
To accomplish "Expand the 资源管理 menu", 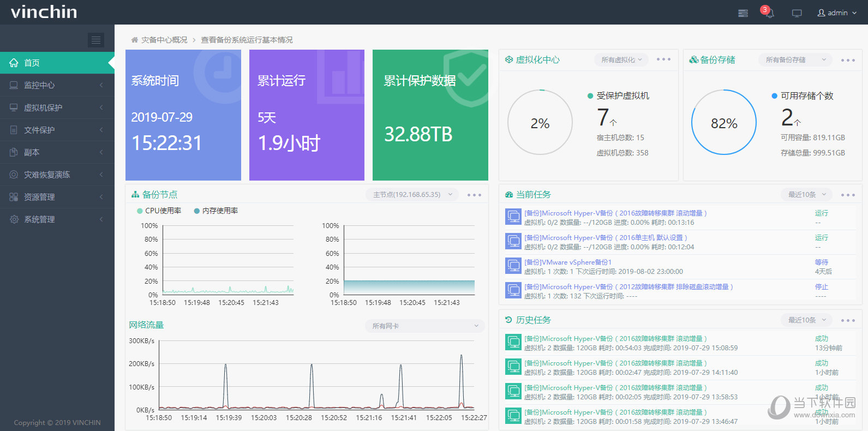I will tap(57, 197).
